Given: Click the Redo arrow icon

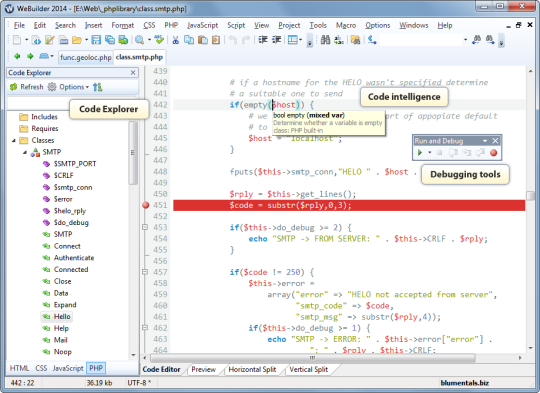Looking at the screenshot, I should click(x=246, y=40).
